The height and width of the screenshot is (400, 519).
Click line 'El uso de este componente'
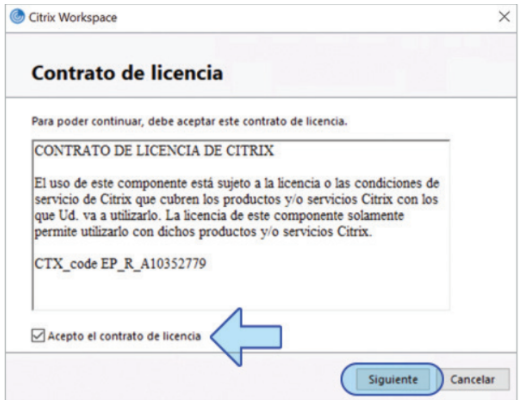click(x=237, y=183)
